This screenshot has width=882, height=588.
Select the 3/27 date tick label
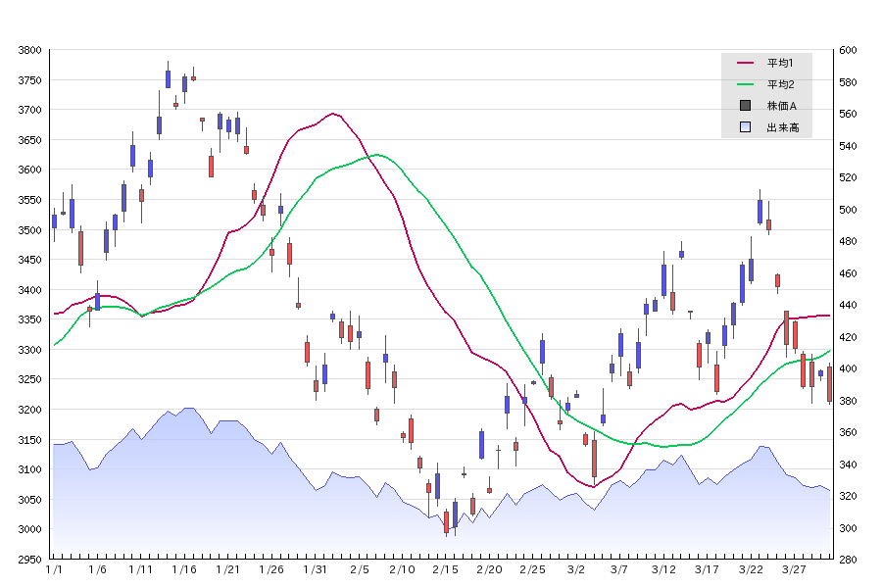(x=794, y=569)
